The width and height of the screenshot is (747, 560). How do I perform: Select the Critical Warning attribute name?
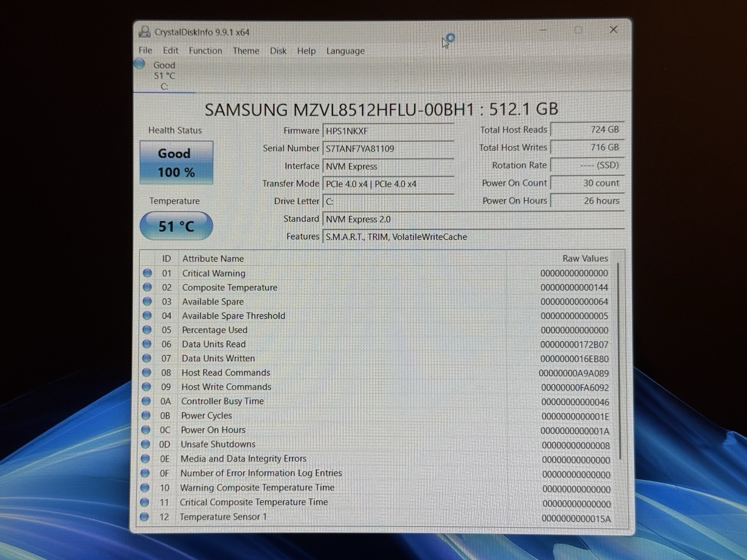click(214, 273)
